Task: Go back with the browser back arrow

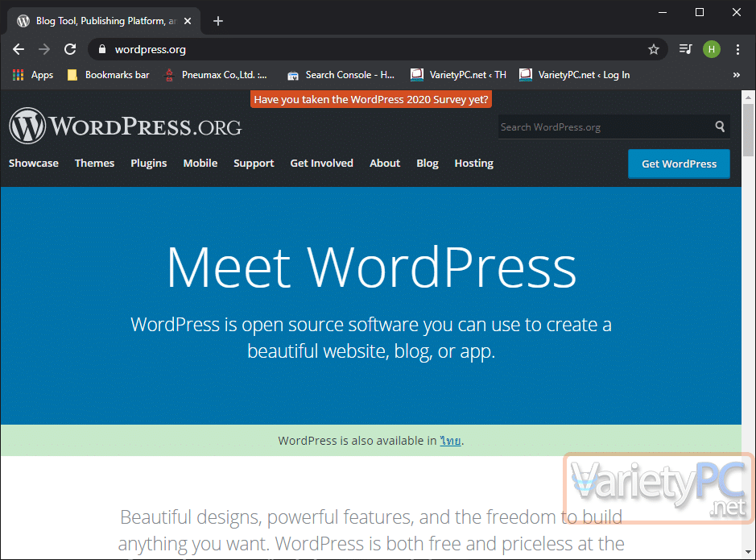Action: tap(19, 49)
